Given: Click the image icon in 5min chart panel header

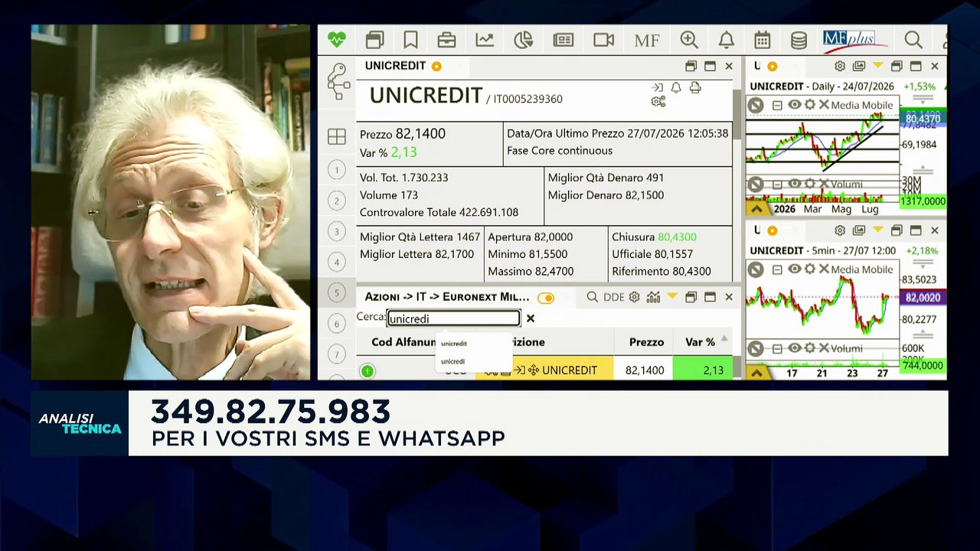Looking at the screenshot, I should (x=859, y=230).
